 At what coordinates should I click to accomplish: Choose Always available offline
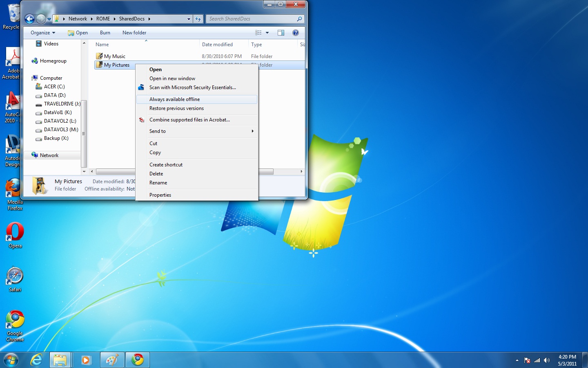(197, 99)
